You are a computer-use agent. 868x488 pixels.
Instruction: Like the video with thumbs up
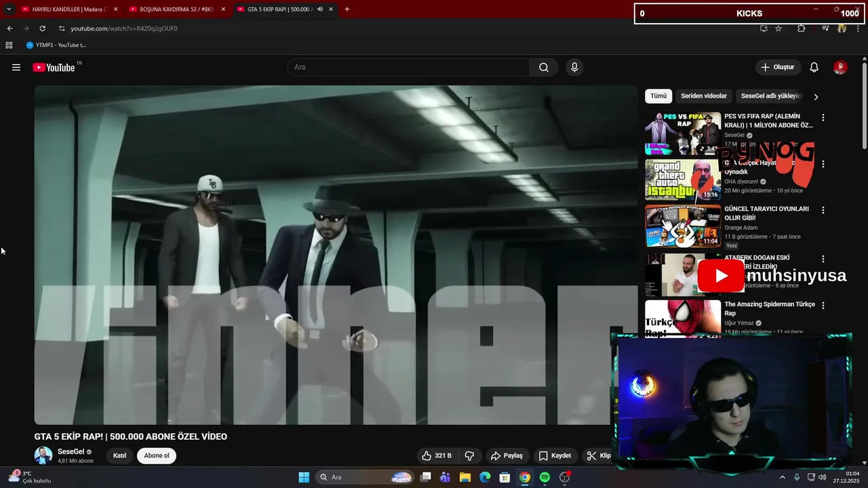pos(436,455)
